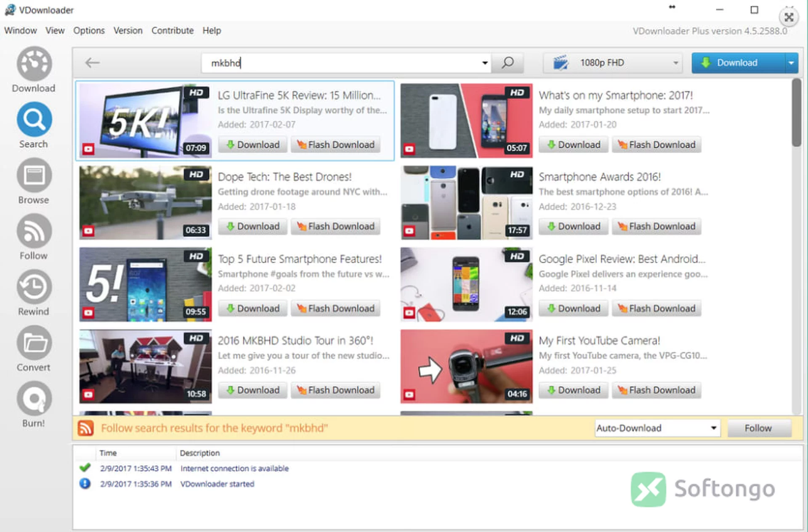Viewport: 808px width, 532px height.
Task: Click the magnifier search button
Action: [508, 63]
